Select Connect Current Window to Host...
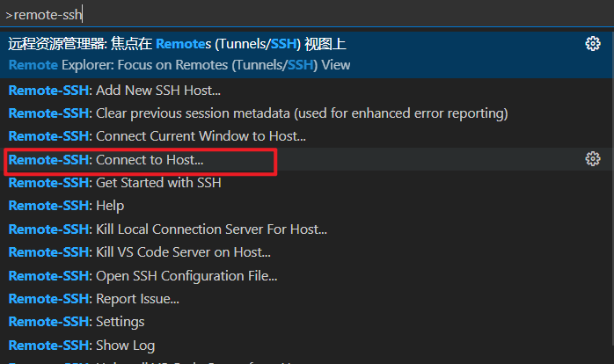This screenshot has height=364, width=614. click(x=306, y=136)
